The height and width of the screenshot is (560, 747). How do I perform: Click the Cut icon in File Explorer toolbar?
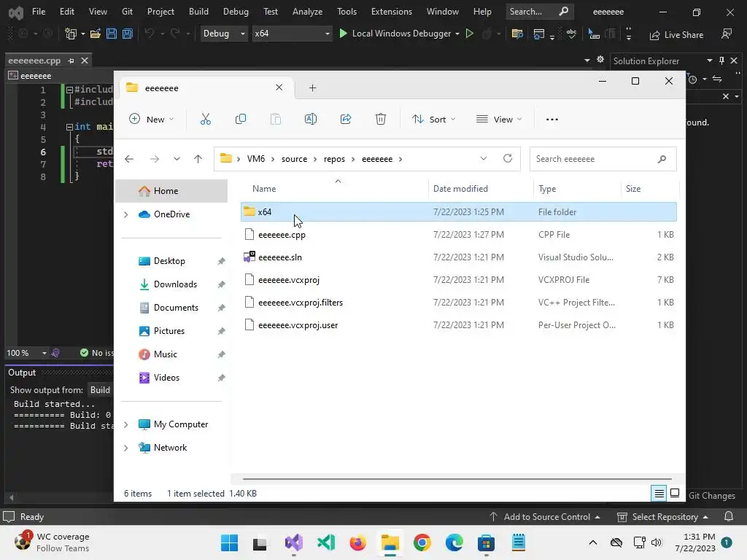tap(205, 119)
